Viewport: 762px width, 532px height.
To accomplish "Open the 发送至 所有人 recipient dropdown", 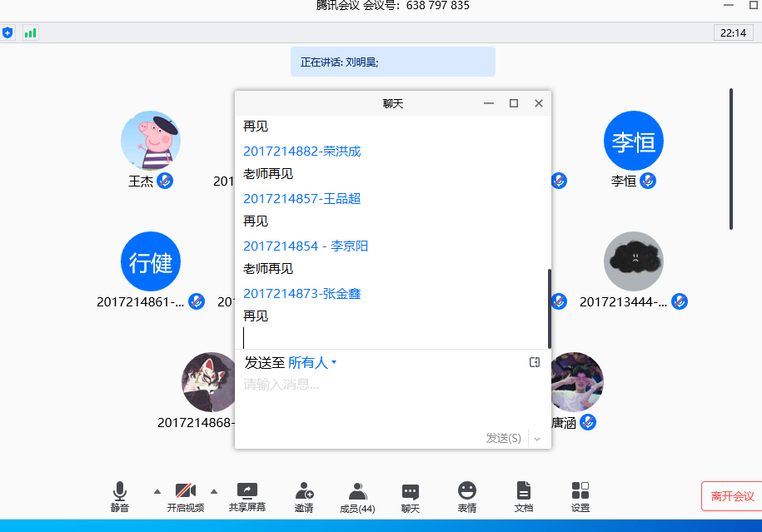I will point(312,363).
